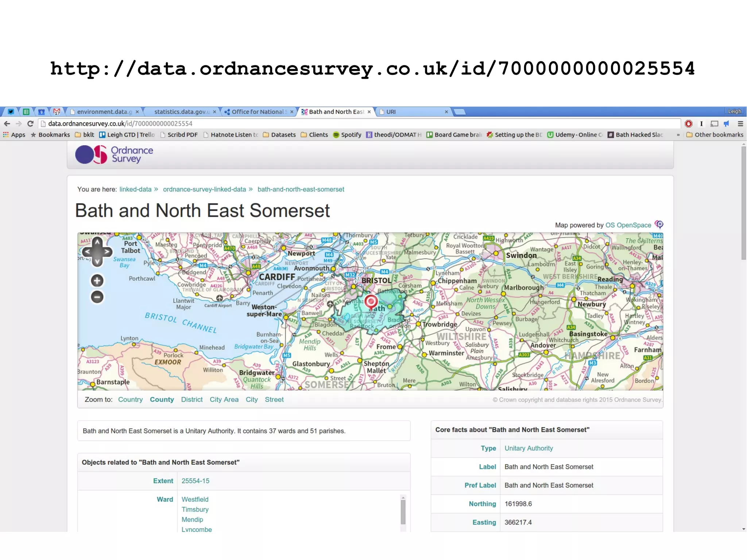Image resolution: width=747 pixels, height=560 pixels.
Task: Click the Ward list inner scrollbar
Action: pyautogui.click(x=403, y=513)
